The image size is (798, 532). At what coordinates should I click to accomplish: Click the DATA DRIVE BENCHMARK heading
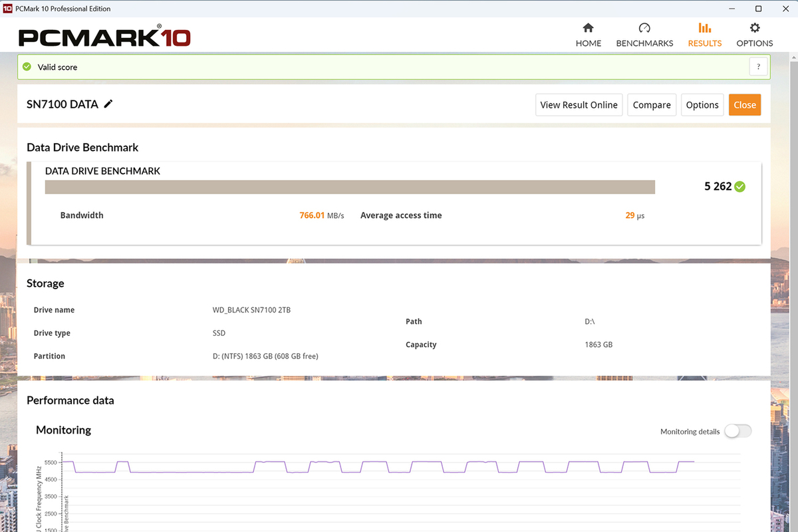point(102,171)
